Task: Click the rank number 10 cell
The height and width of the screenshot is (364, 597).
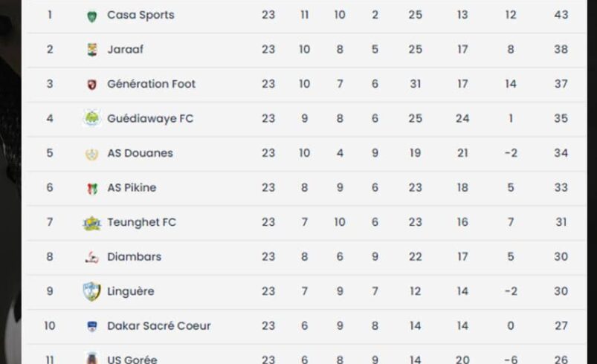Action: (x=50, y=325)
